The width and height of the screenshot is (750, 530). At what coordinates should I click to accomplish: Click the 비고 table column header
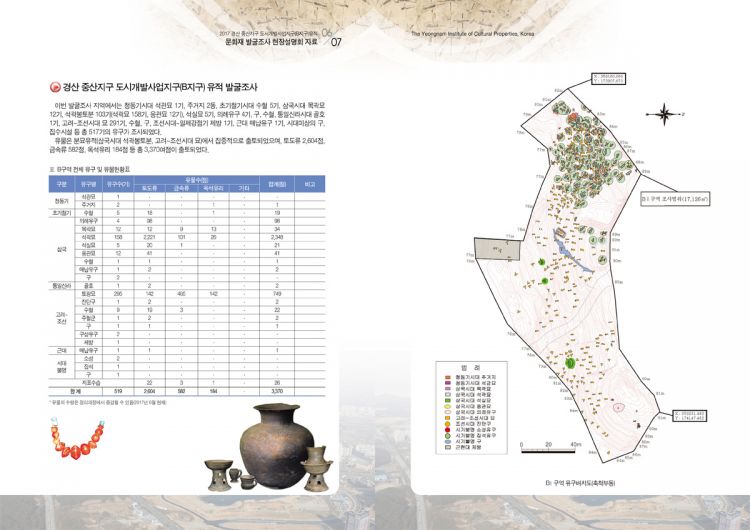(x=309, y=184)
